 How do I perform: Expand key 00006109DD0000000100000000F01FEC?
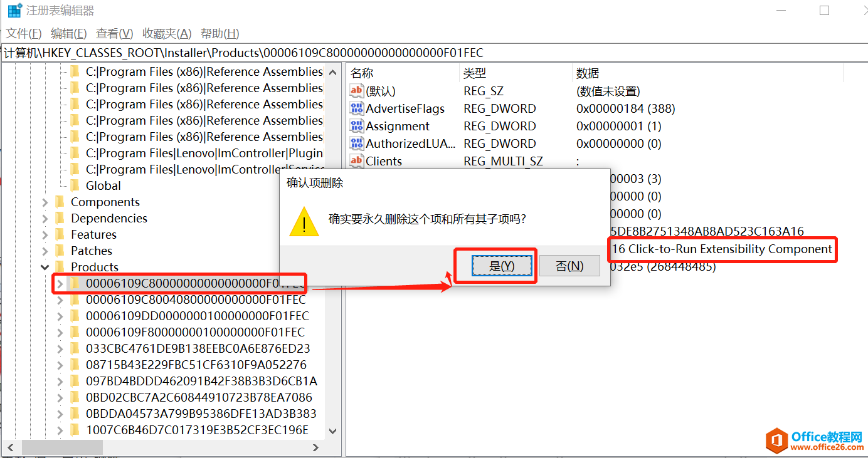pyautogui.click(x=60, y=316)
